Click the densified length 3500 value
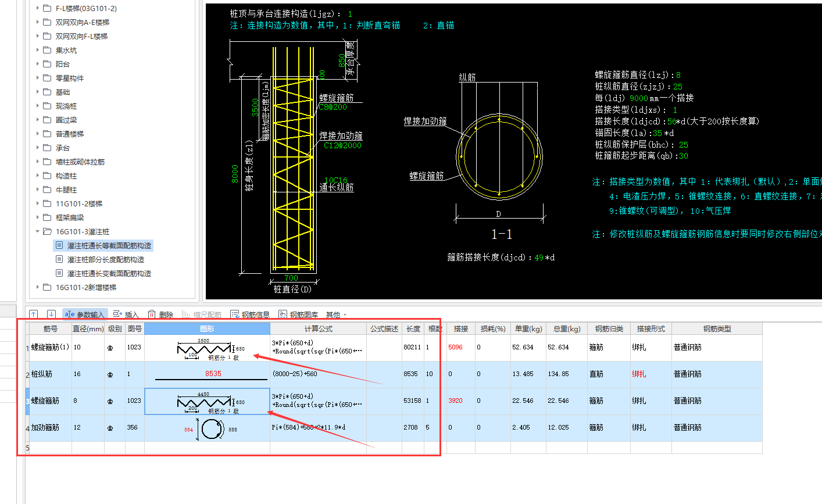The height and width of the screenshot is (504, 822). point(255,107)
